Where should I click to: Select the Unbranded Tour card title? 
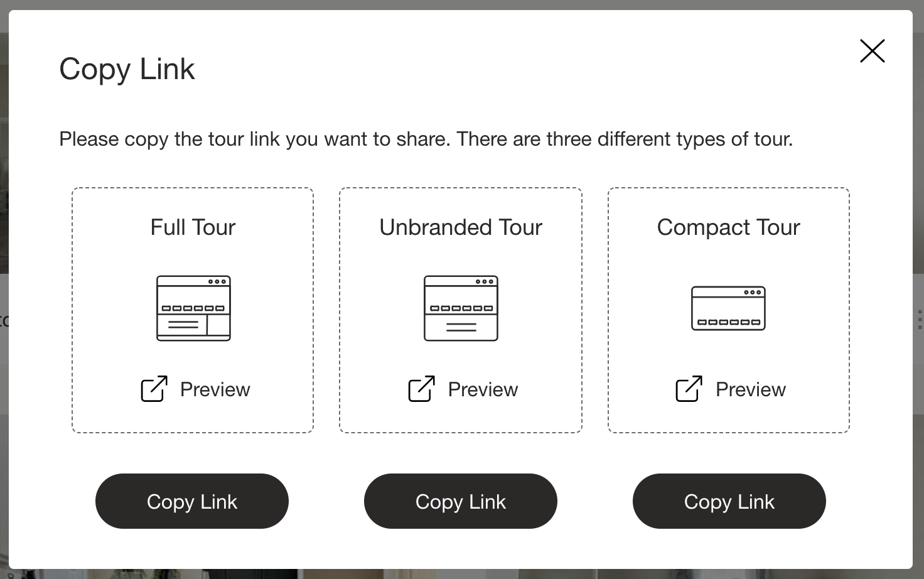(x=461, y=227)
